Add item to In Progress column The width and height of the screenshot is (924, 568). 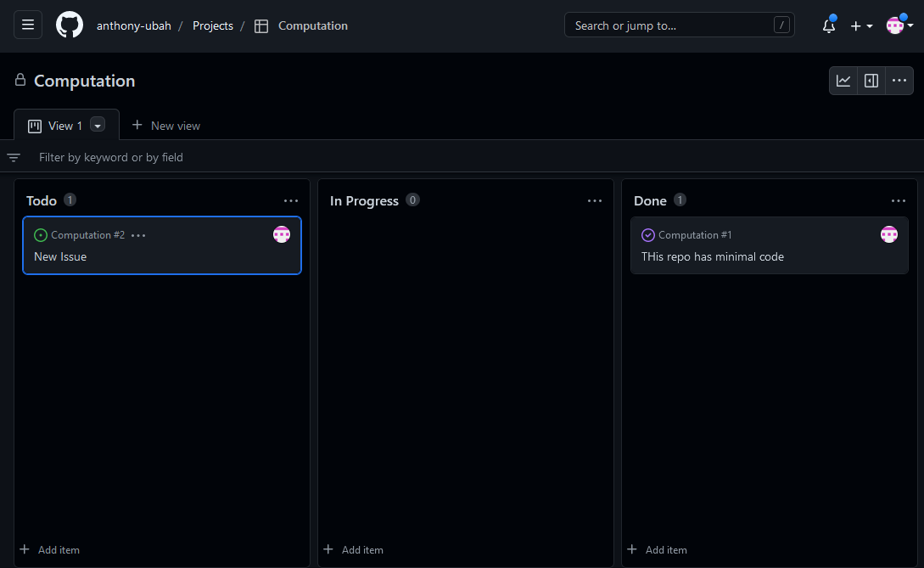coord(354,550)
